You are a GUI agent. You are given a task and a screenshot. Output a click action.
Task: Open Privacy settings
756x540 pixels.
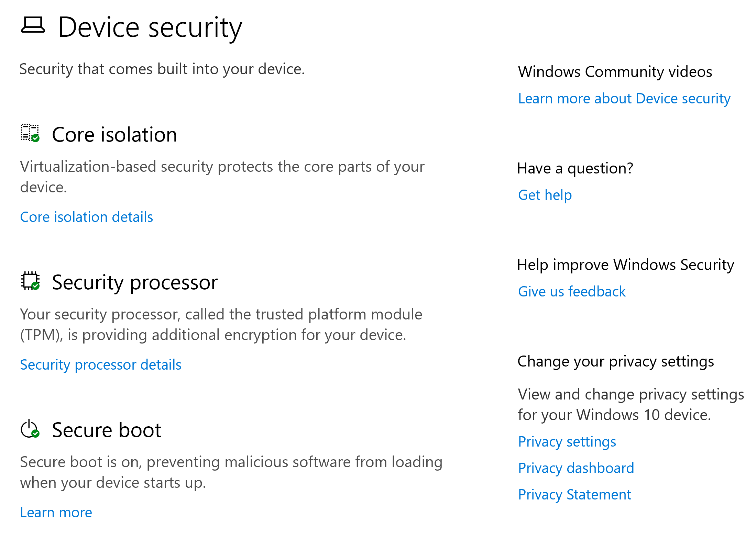[x=567, y=442]
